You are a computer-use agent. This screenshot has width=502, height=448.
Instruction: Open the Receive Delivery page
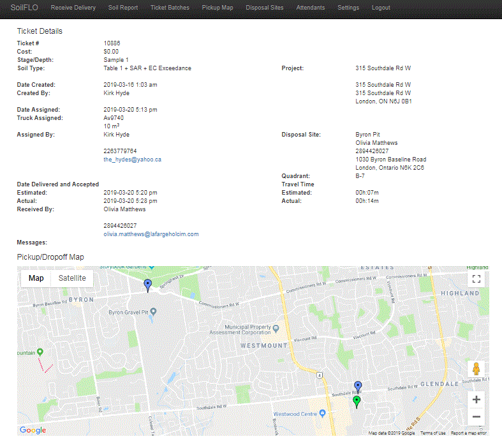73,8
